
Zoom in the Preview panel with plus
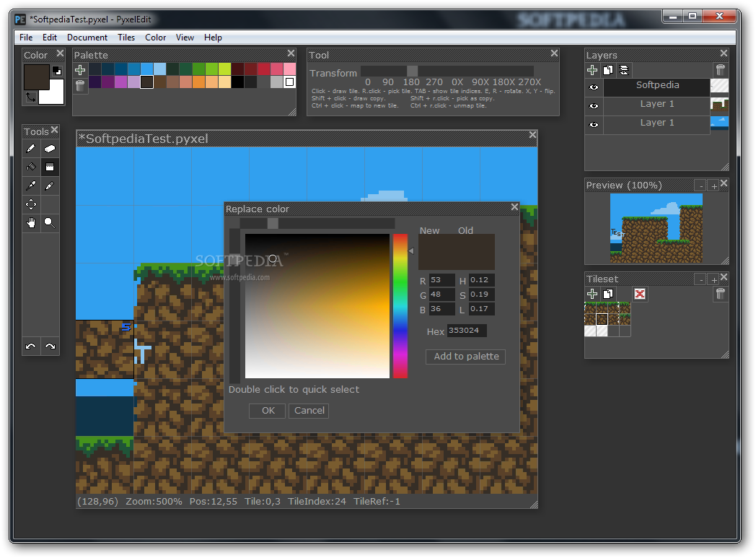tap(714, 186)
